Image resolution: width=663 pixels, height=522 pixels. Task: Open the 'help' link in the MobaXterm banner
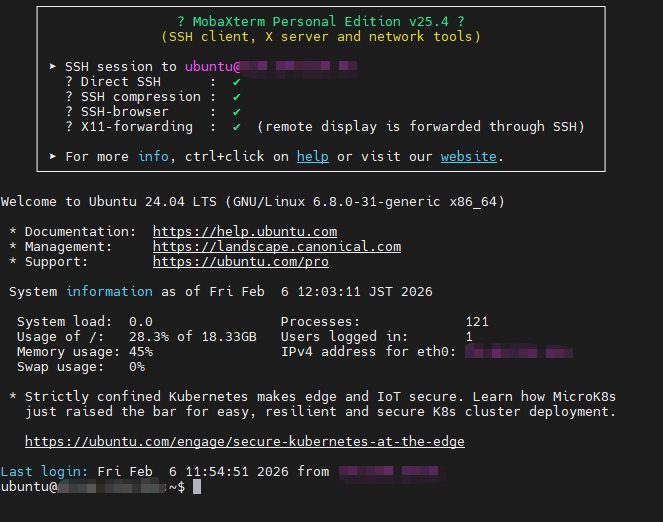312,157
